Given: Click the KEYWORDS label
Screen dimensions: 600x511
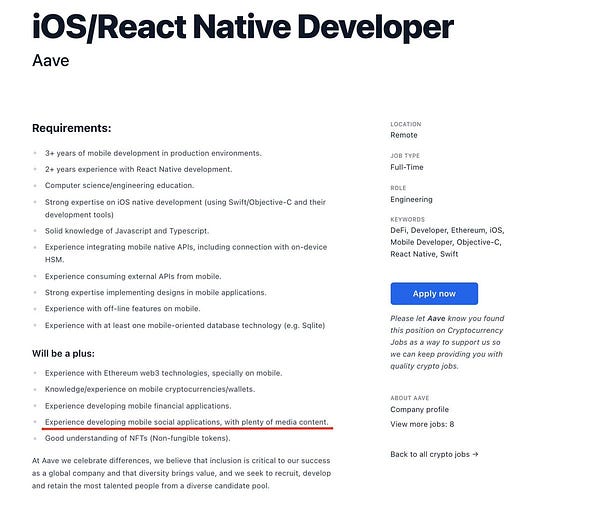Looking at the screenshot, I should point(408,219).
